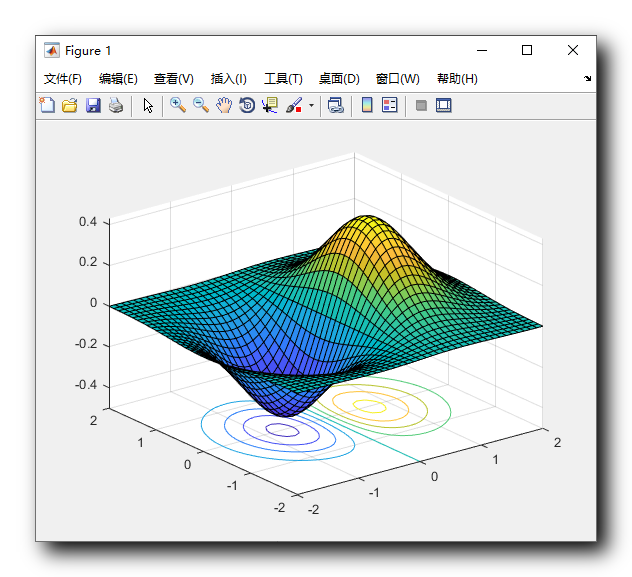The image size is (632, 577).
Task: Open the 文件(F) menu
Action: (x=62, y=79)
